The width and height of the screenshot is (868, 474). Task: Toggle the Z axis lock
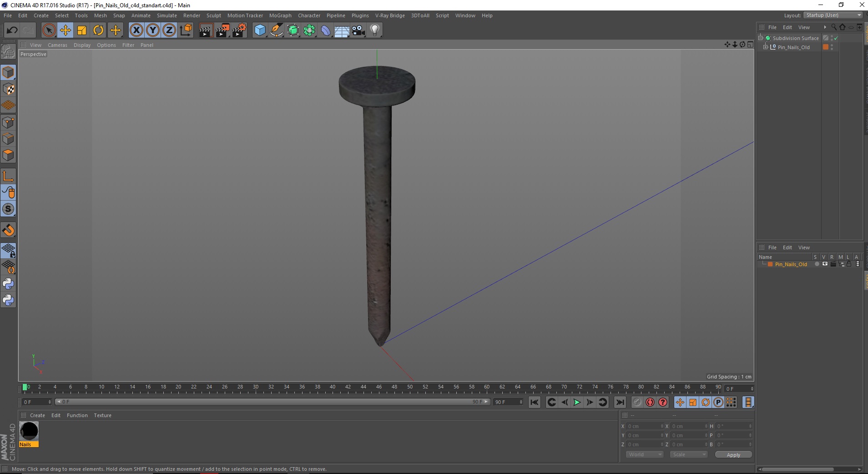[169, 30]
